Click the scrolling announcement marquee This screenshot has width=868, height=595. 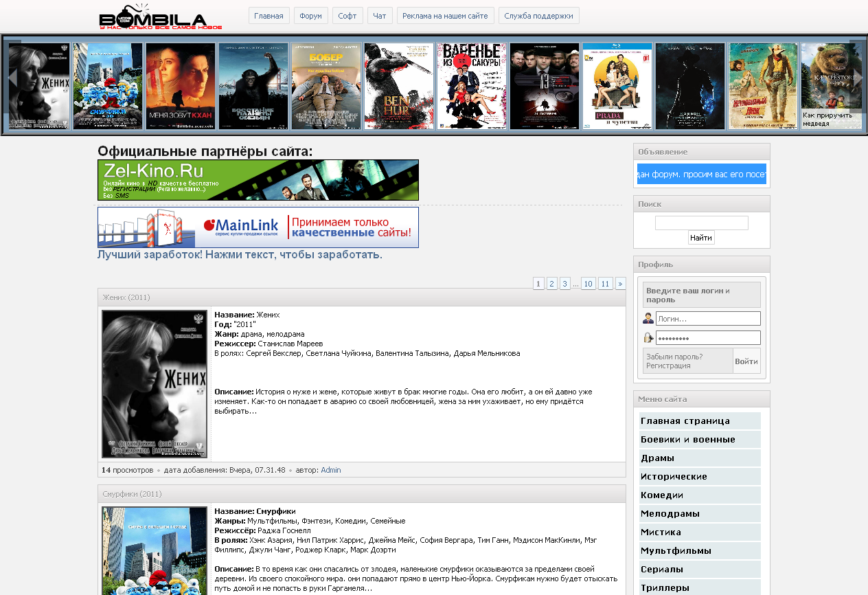point(701,174)
